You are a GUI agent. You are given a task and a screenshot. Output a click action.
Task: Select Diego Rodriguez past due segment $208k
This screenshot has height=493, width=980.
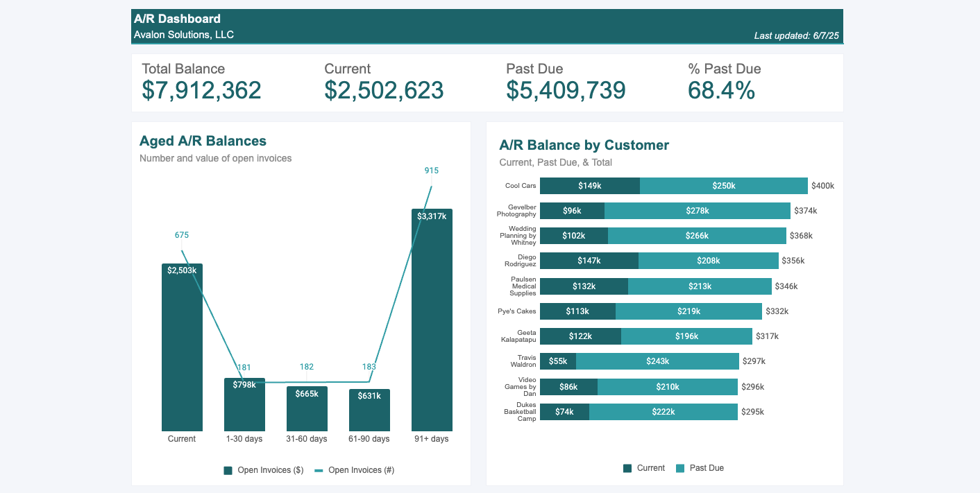pos(709,261)
